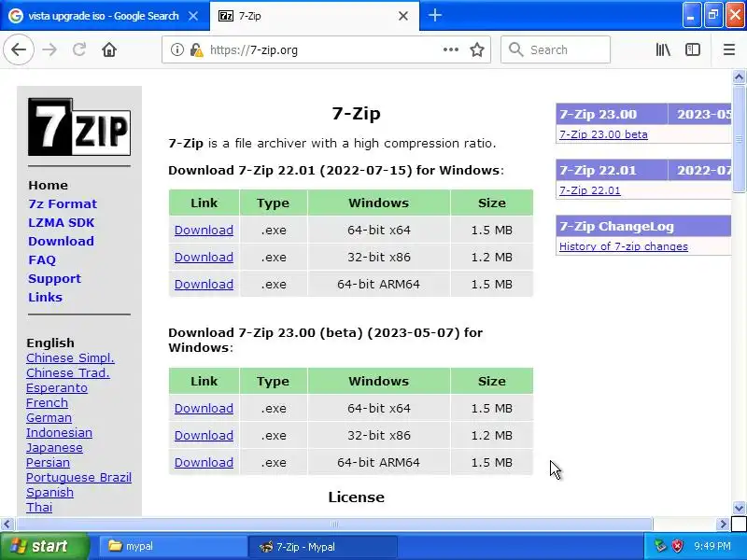
Task: Switch language to Thai
Action: click(39, 507)
